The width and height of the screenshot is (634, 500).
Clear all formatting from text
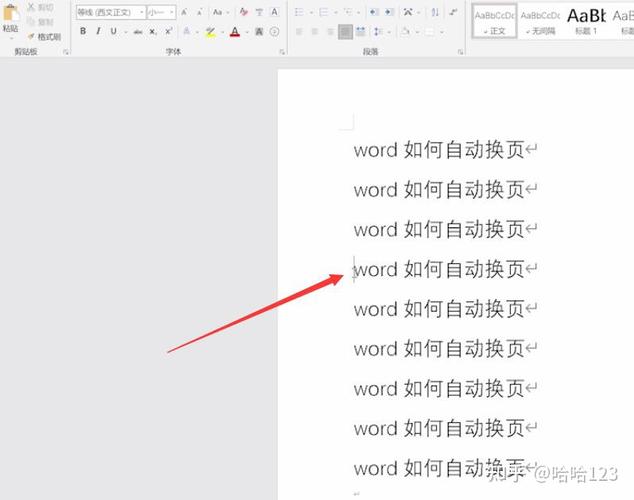(243, 12)
